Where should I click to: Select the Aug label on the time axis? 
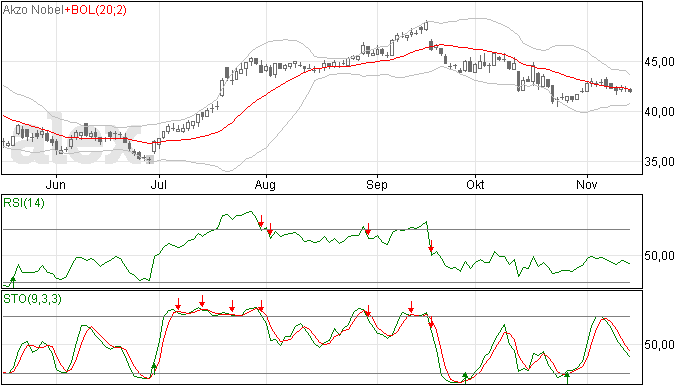pyautogui.click(x=265, y=185)
